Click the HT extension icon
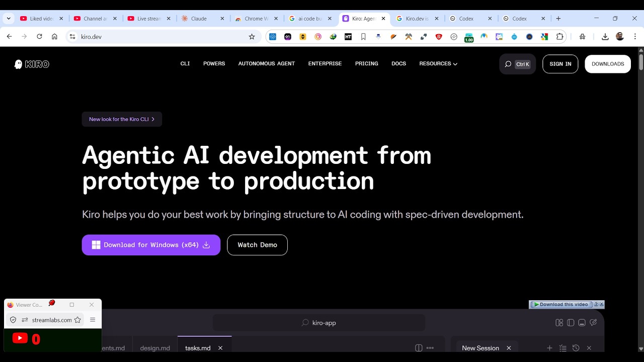 click(x=348, y=37)
